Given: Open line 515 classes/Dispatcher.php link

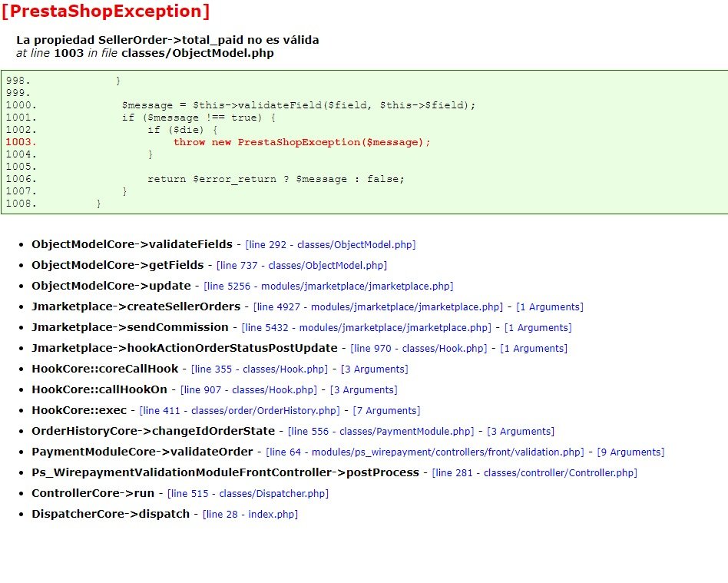Looking at the screenshot, I should [x=248, y=493].
